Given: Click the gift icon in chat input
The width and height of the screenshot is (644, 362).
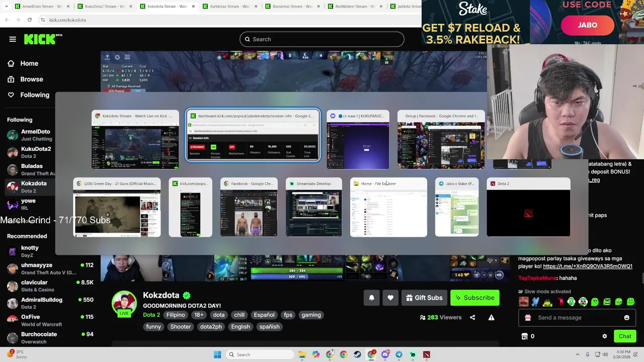Looking at the screenshot, I should tap(527, 318).
